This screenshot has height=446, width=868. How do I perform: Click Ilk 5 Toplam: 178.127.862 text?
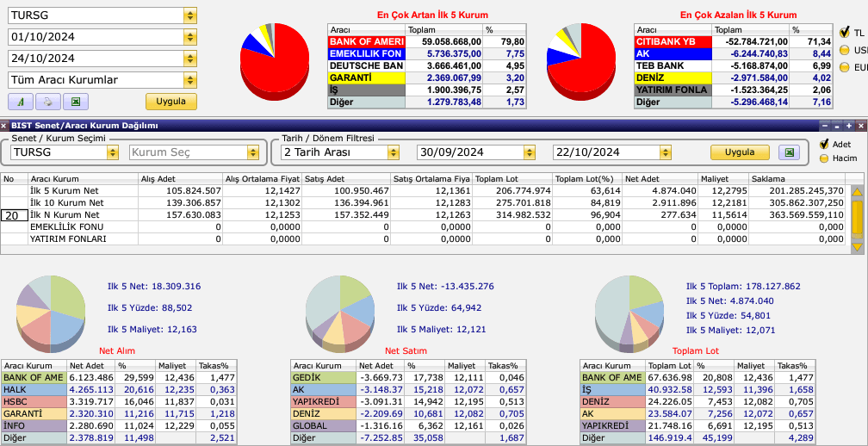743,287
